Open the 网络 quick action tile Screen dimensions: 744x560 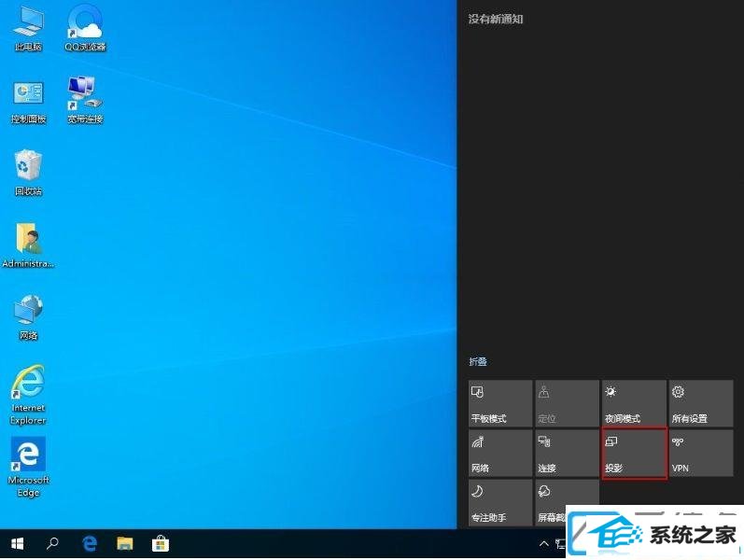point(500,454)
